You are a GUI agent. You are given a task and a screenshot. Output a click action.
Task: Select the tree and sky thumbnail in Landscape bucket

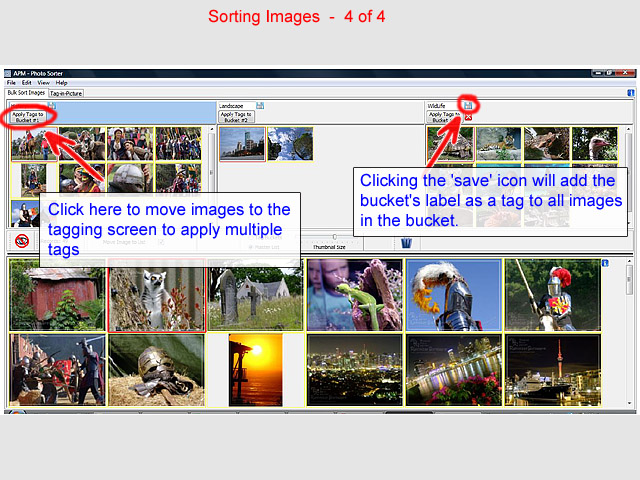(290, 144)
